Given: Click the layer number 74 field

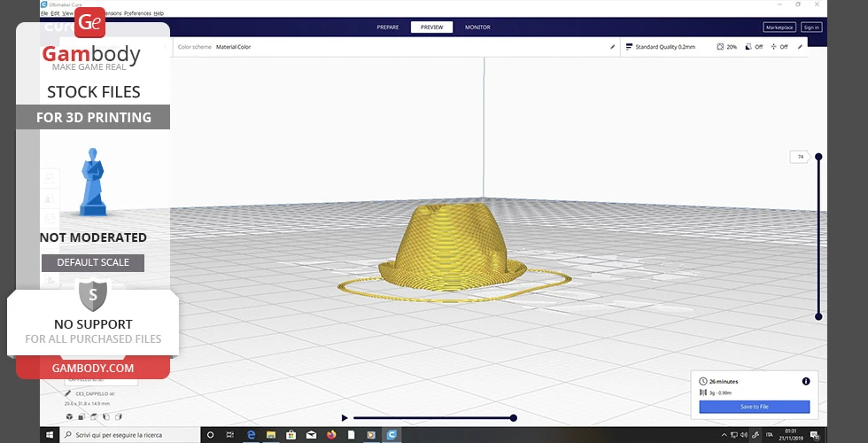Looking at the screenshot, I should 800,157.
